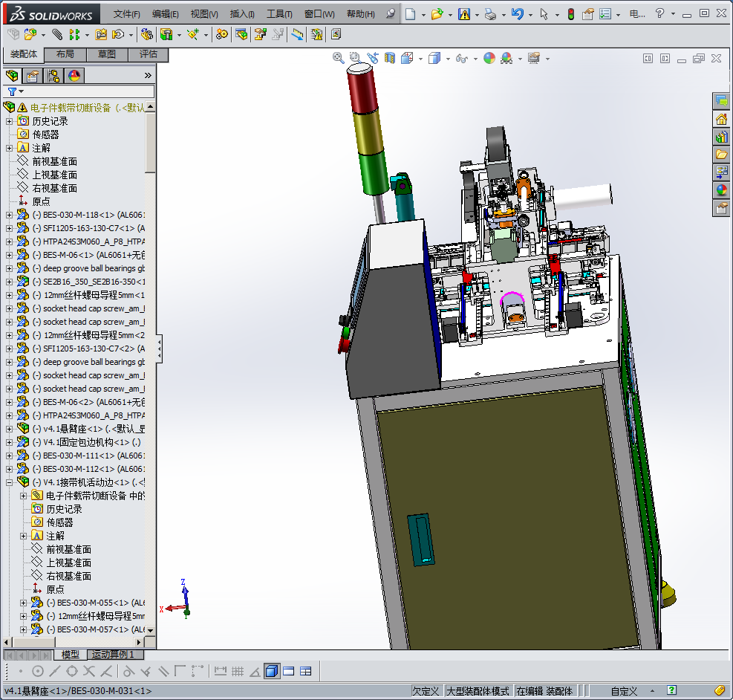This screenshot has height=700, width=733.
Task: Open the 编辑(E) menu
Action: (x=165, y=15)
